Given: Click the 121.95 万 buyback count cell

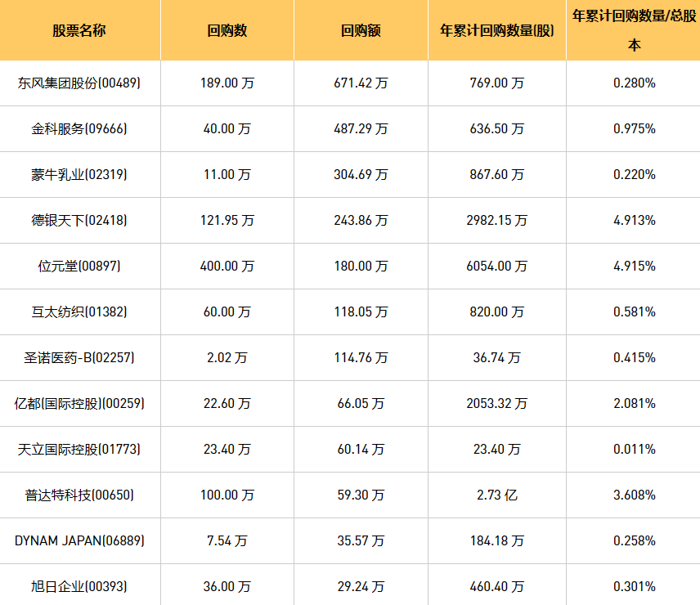Looking at the screenshot, I should click(x=227, y=221).
